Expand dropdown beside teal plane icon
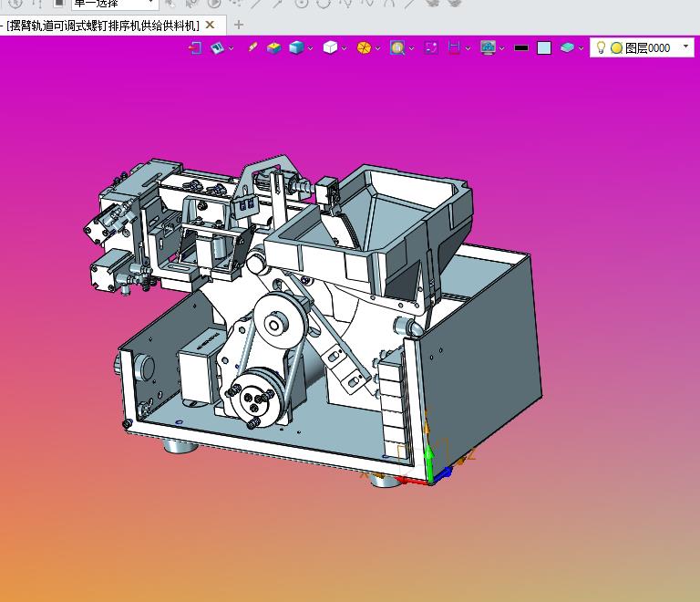 click(581, 48)
